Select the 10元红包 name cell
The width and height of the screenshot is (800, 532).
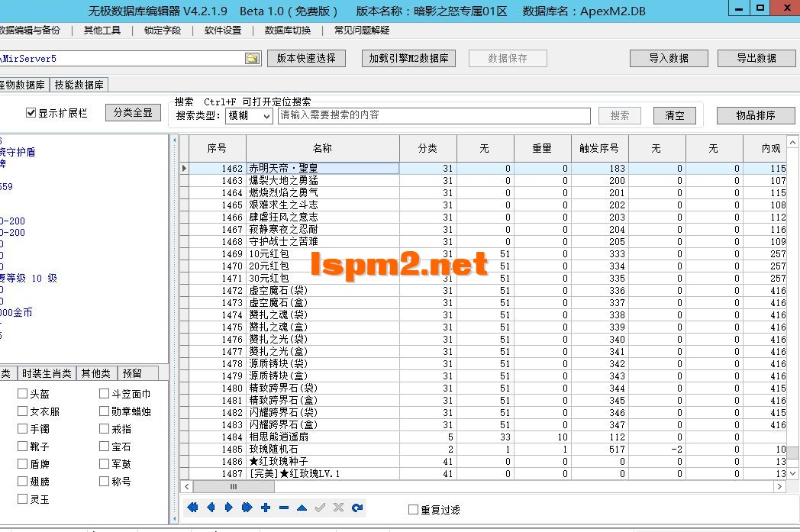[322, 253]
